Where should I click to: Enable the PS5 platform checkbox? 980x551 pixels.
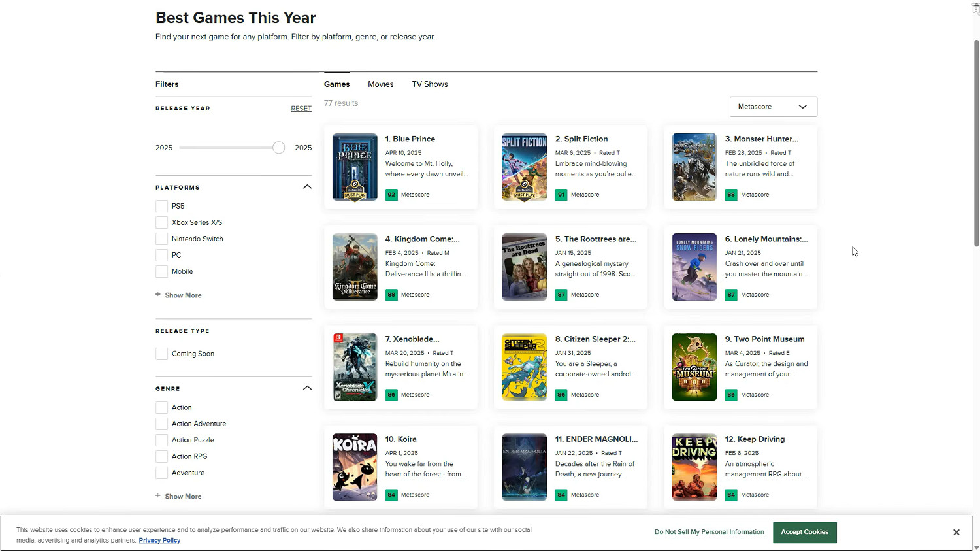[162, 206]
